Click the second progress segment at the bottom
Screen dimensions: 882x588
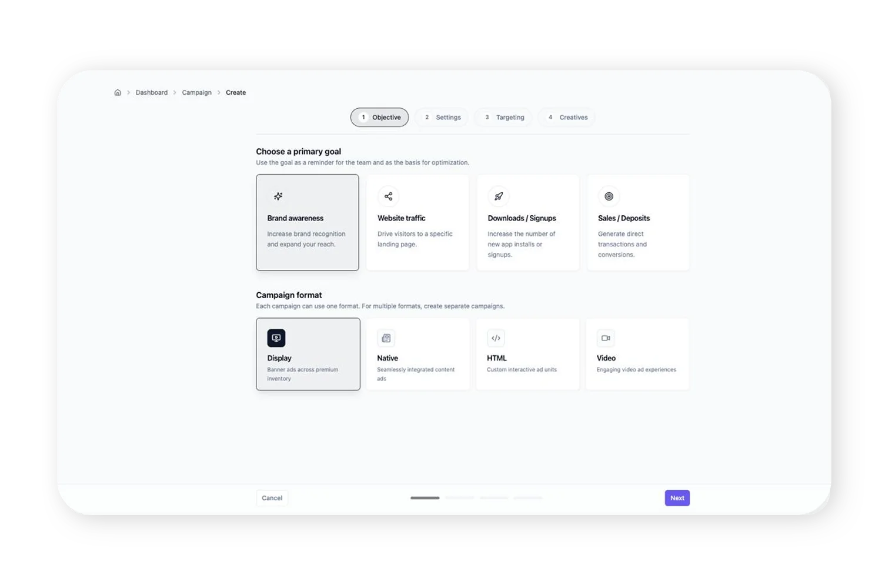[459, 497]
